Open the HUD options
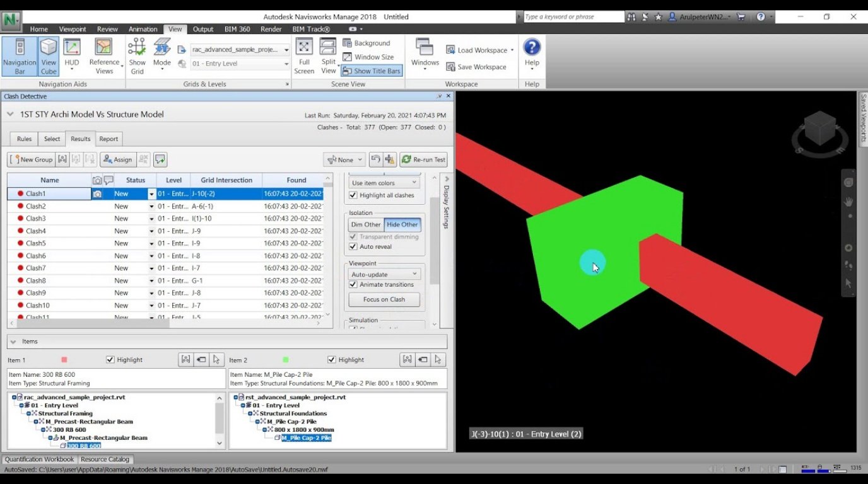868x484 pixels. pyautogui.click(x=72, y=56)
